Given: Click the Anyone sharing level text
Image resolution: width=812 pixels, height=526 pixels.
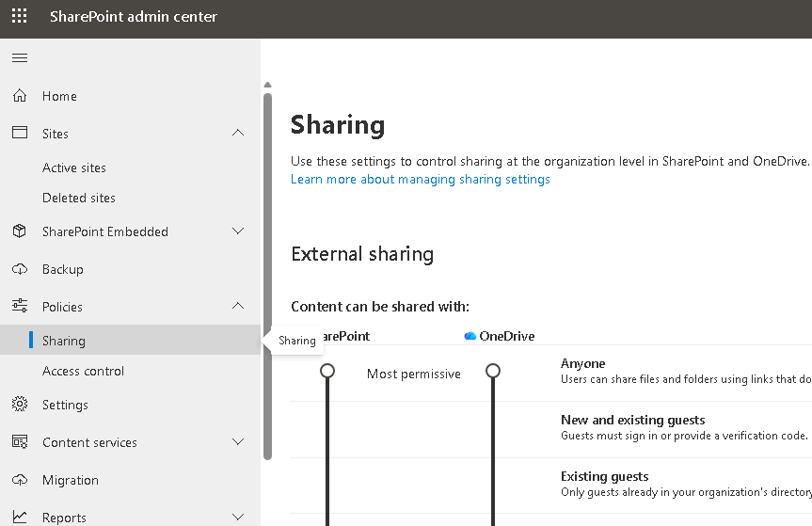Looking at the screenshot, I should pyautogui.click(x=582, y=363).
